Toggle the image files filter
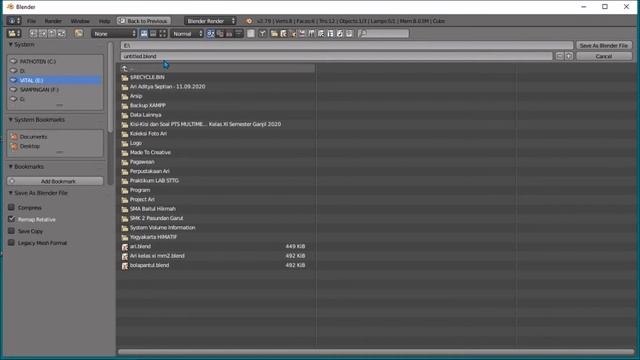This screenshot has height=360, width=640. [302, 33]
